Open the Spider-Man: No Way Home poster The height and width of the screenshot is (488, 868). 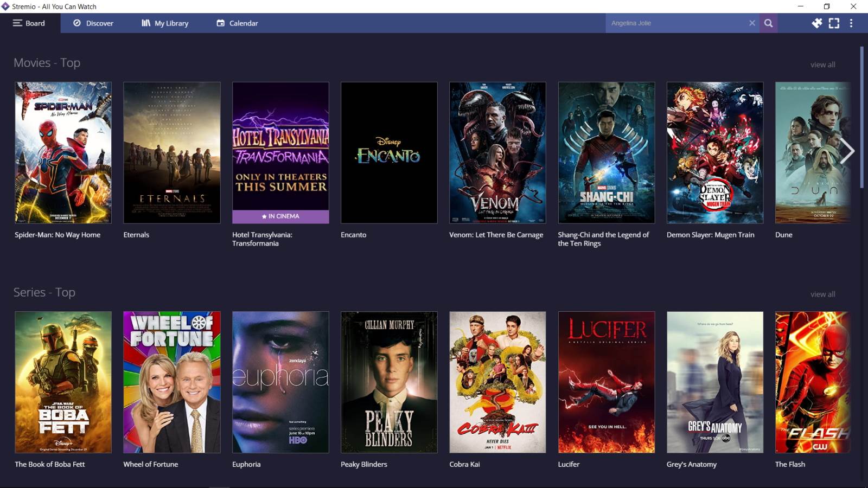pyautogui.click(x=63, y=152)
